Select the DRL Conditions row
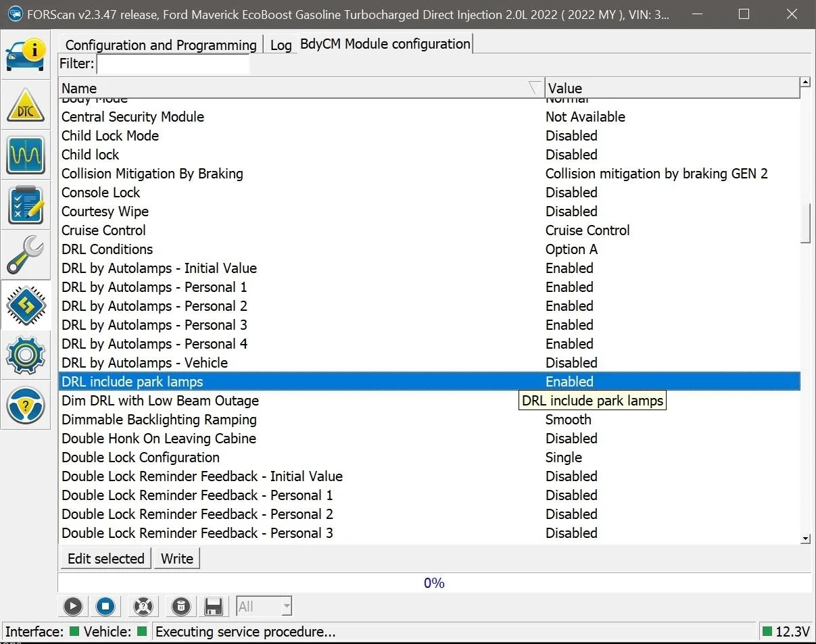This screenshot has width=816, height=644. point(429,249)
